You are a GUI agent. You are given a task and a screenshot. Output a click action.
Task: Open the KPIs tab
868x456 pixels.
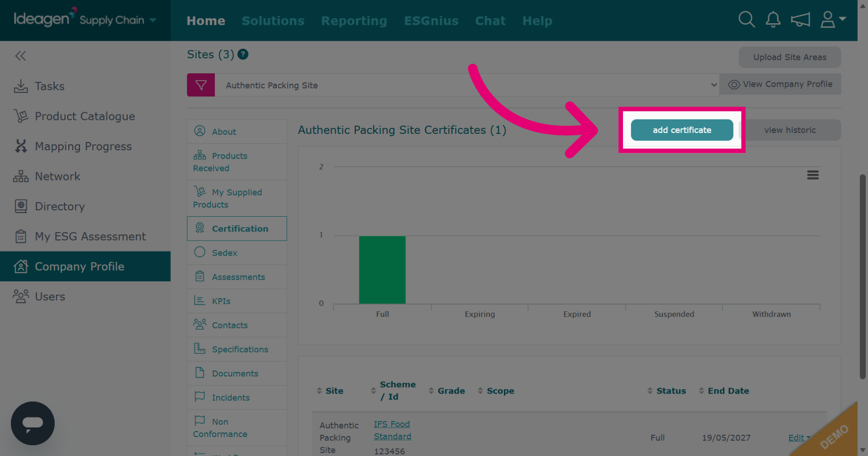point(237,301)
